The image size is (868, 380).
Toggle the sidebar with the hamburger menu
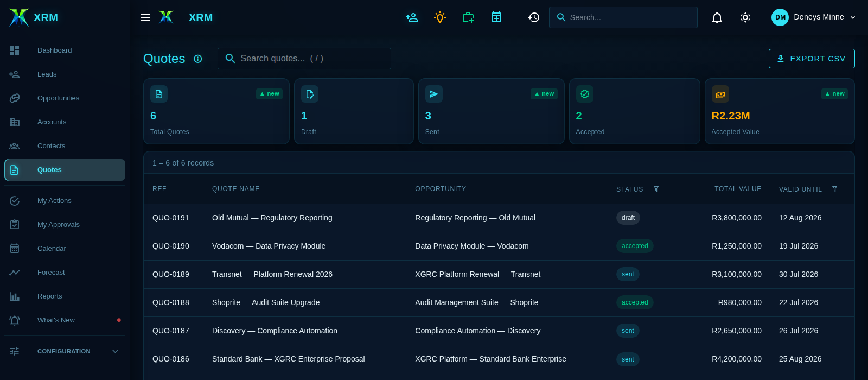[145, 17]
